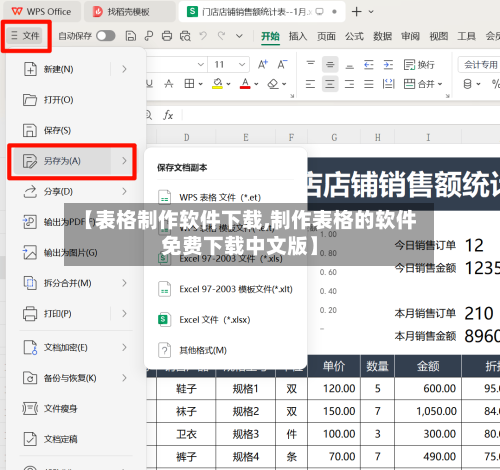Viewport: 500px width, 470px height.
Task: Click the increase indent icon
Action: [x=388, y=64]
